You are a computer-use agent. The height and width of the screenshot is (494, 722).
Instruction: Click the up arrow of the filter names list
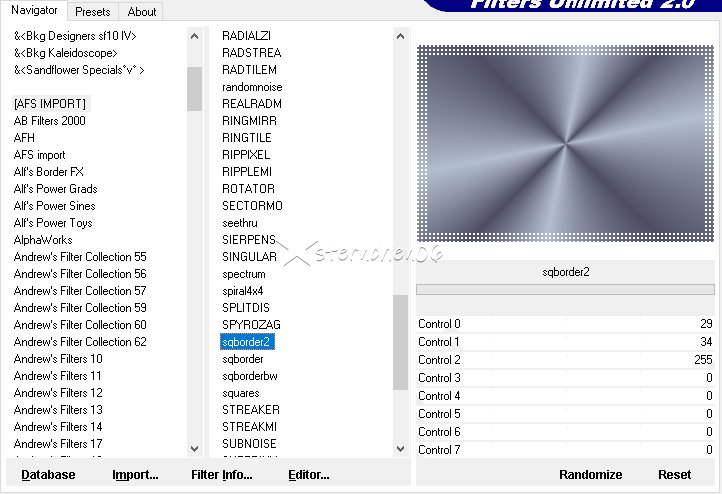(x=401, y=35)
